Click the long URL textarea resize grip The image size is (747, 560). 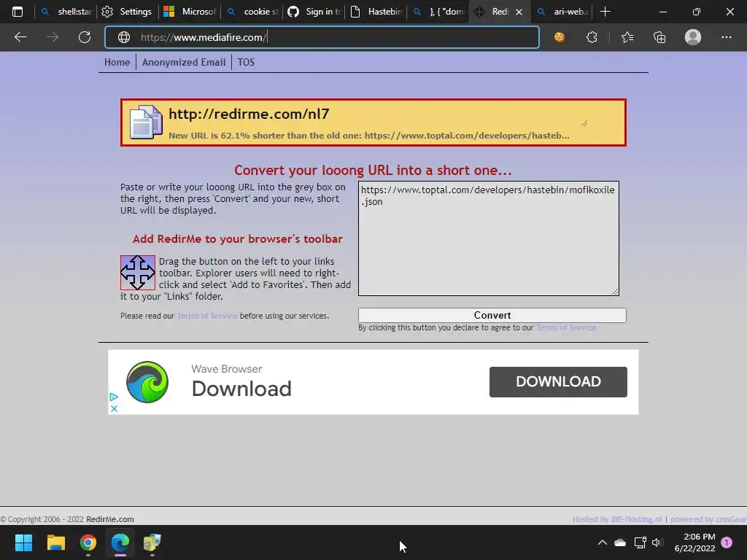615,292
